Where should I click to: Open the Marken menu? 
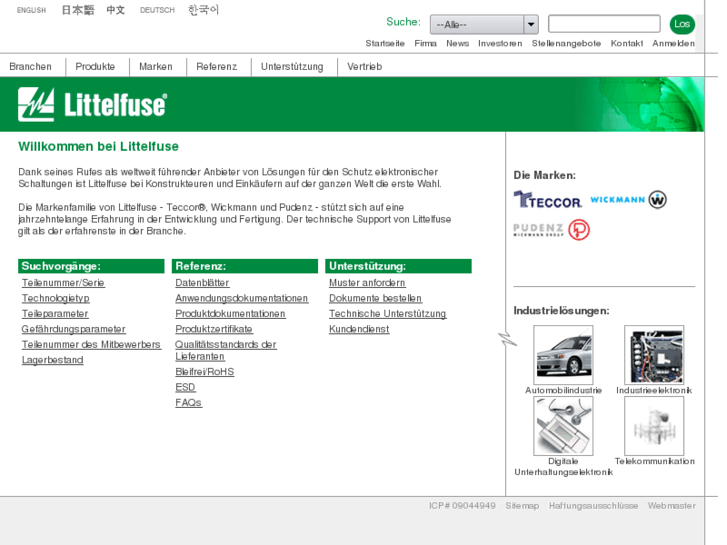pyautogui.click(x=156, y=67)
